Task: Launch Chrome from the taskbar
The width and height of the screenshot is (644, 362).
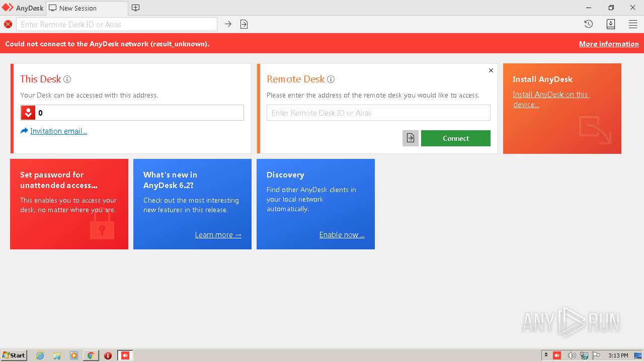Action: tap(91, 355)
